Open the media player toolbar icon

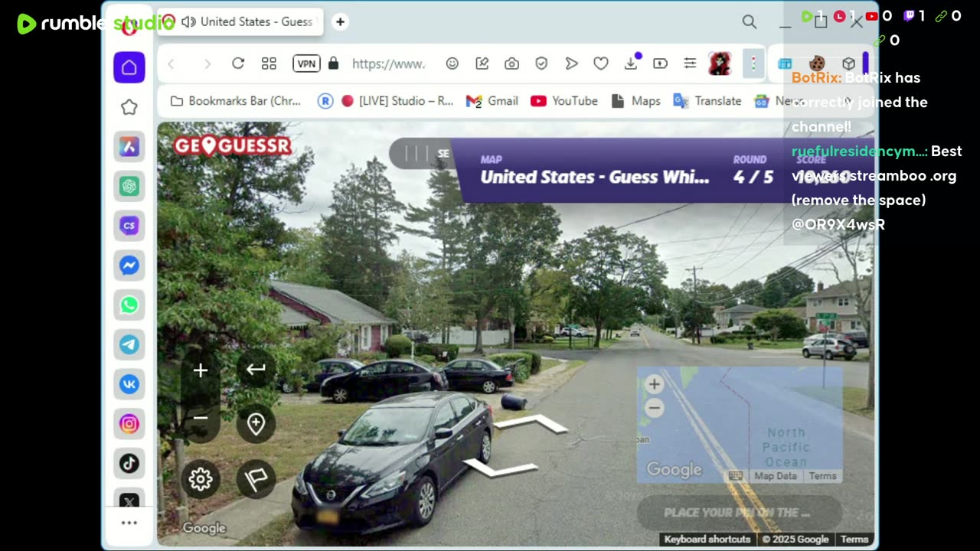[x=660, y=64]
